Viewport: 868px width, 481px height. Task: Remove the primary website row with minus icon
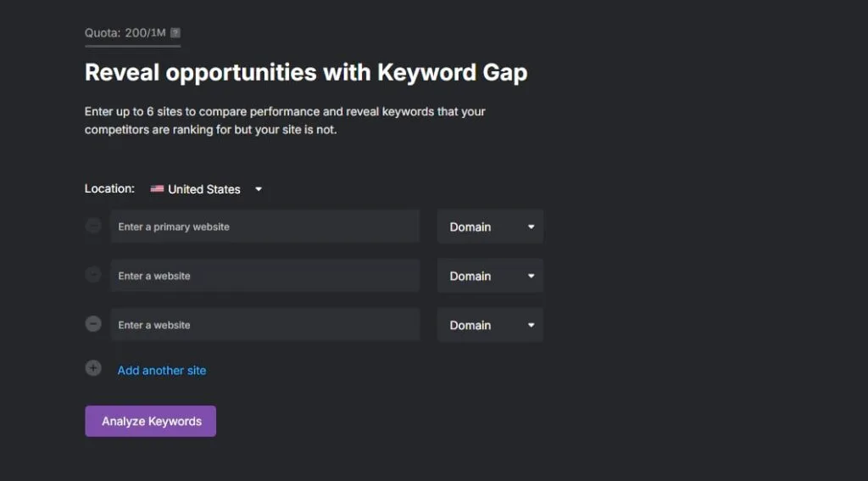click(x=93, y=227)
